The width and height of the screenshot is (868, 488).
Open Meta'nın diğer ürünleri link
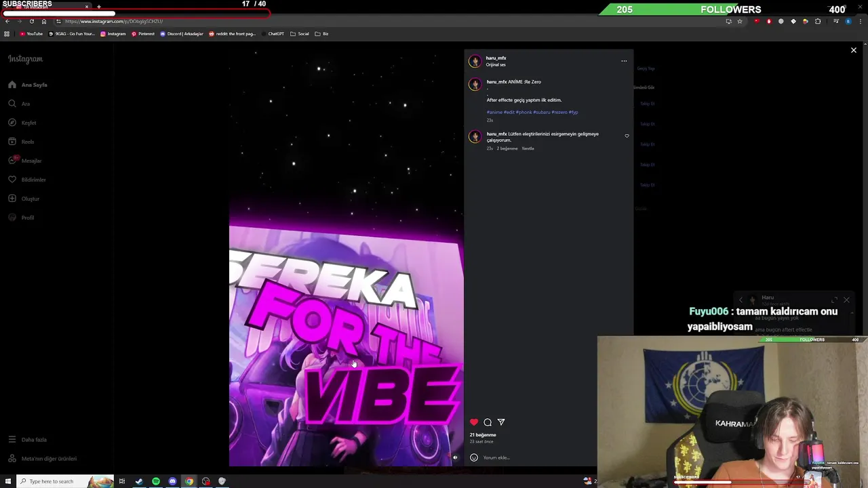tap(42, 459)
